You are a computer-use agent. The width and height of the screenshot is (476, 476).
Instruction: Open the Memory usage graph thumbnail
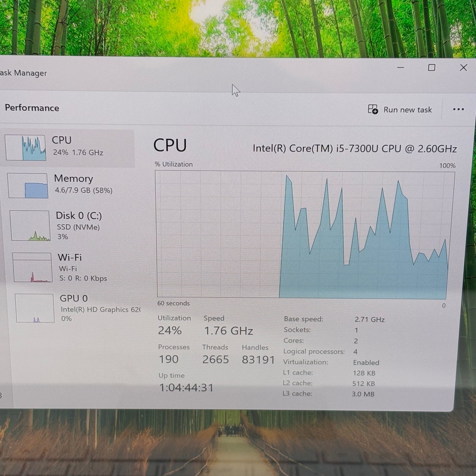click(x=28, y=185)
